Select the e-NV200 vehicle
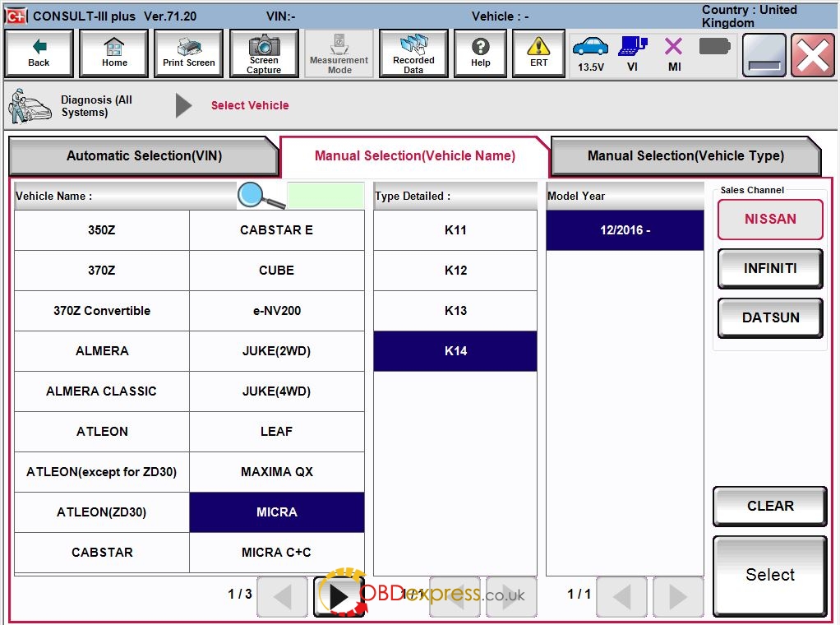Image resolution: width=840 pixels, height=625 pixels. pyautogui.click(x=276, y=310)
